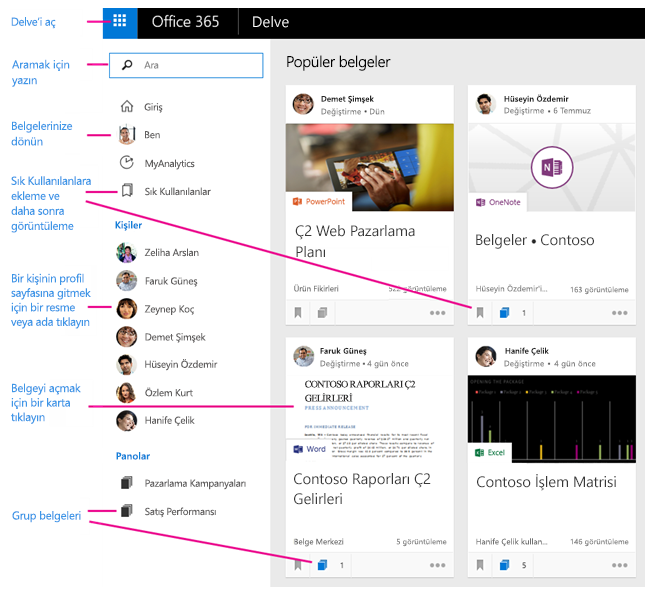Bookmark the Contoso Raporları Ç2 Gelirleri card

(x=298, y=566)
